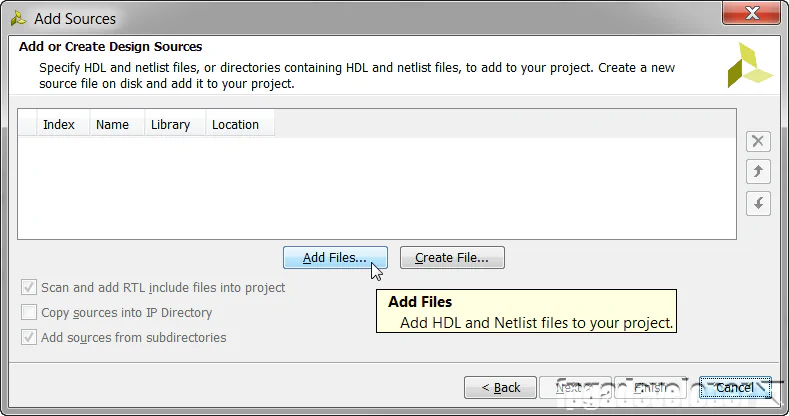The width and height of the screenshot is (789, 416).
Task: Toggle Scan and add RTL include files
Action: point(29,287)
